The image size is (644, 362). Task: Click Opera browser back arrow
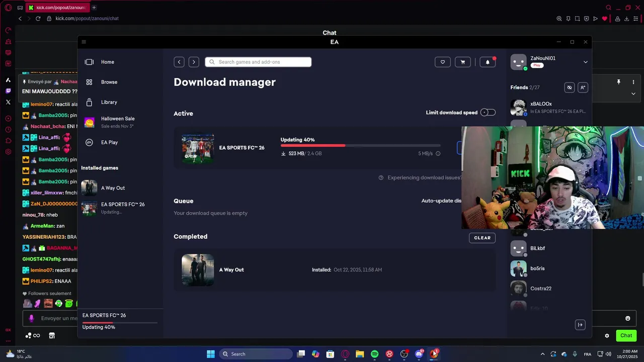click(20, 19)
